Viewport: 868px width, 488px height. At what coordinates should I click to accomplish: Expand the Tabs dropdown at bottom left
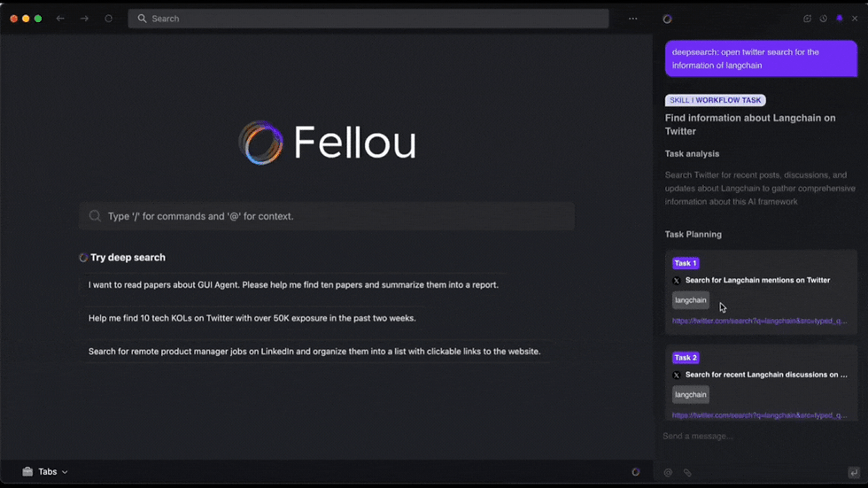[46, 472]
